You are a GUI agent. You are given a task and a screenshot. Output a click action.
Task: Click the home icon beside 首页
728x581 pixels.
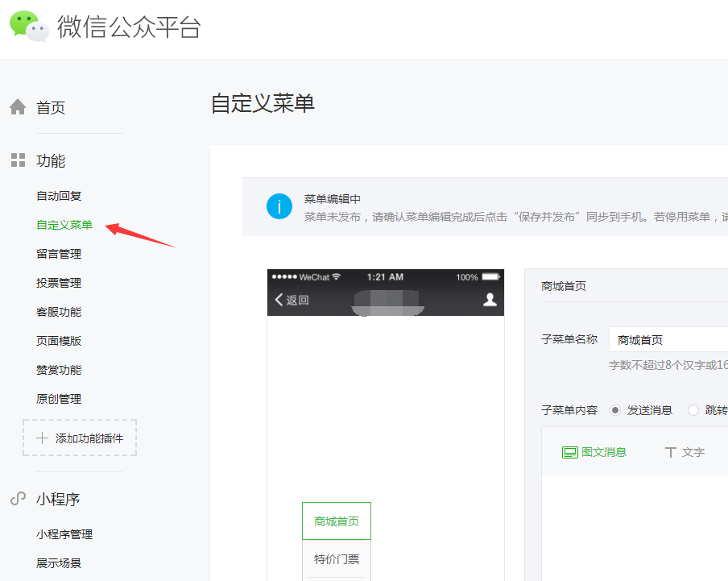(x=18, y=107)
